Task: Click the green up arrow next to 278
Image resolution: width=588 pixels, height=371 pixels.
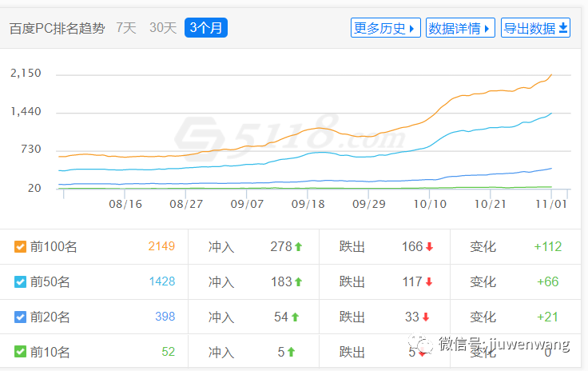Action: 299,247
